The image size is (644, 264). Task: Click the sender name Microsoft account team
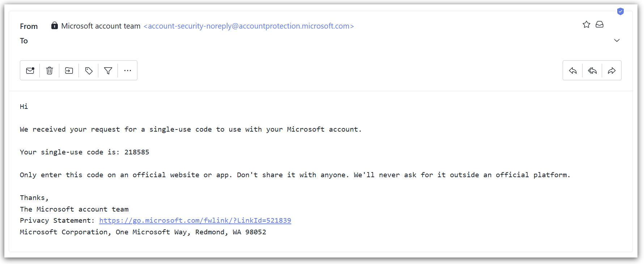click(x=101, y=26)
